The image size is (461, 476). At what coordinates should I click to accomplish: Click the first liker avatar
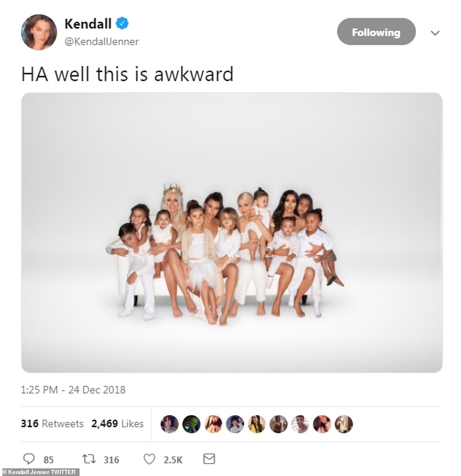(170, 424)
